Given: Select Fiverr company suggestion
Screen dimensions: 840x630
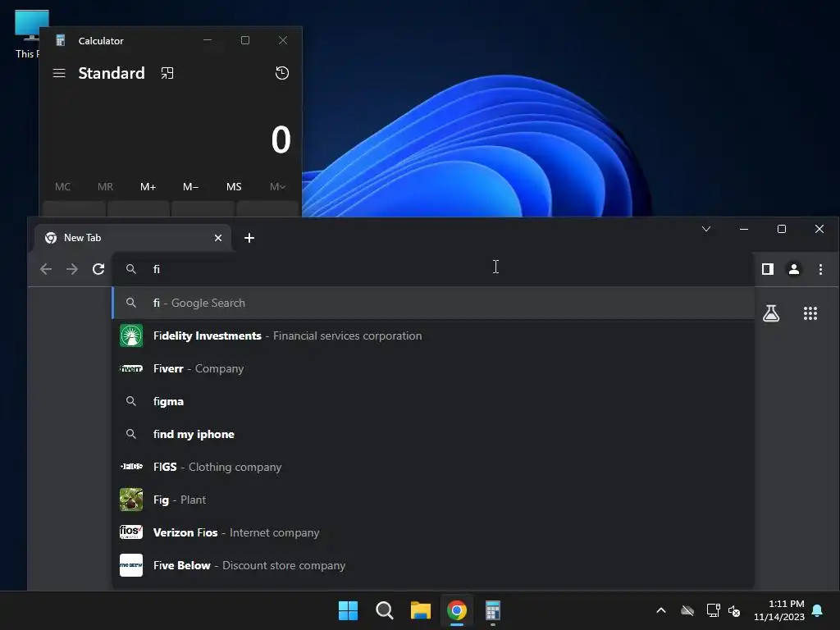Looking at the screenshot, I should (433, 368).
